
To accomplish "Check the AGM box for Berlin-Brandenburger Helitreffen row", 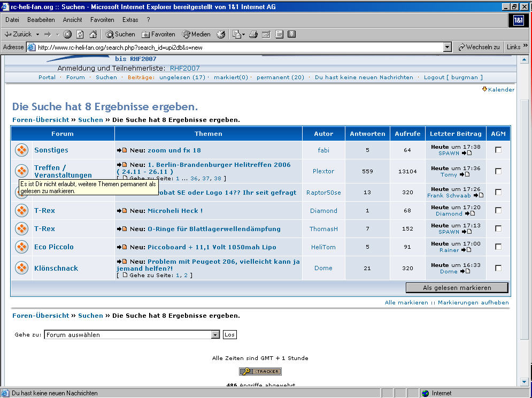I will click(498, 171).
